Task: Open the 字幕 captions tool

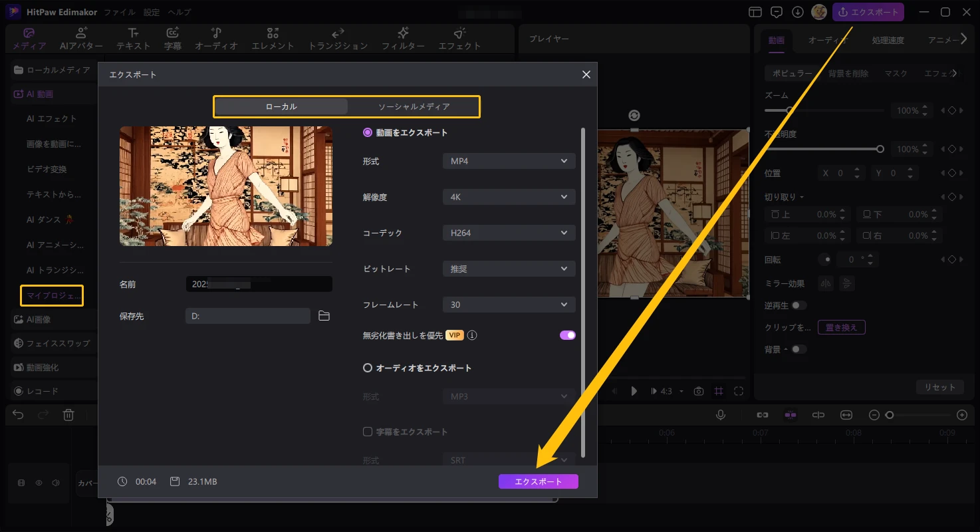Action: click(x=173, y=39)
